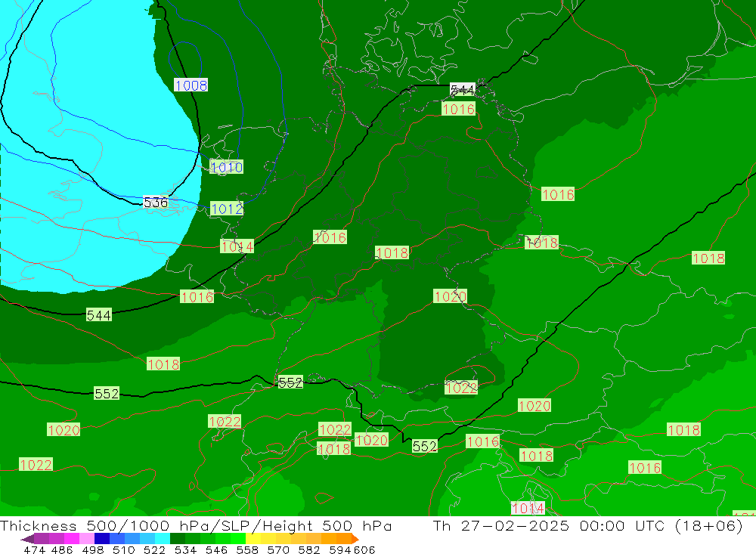The height and width of the screenshot is (554, 756).
Task: Click the Thickness 500/1000 hPa title text
Action: 104,526
